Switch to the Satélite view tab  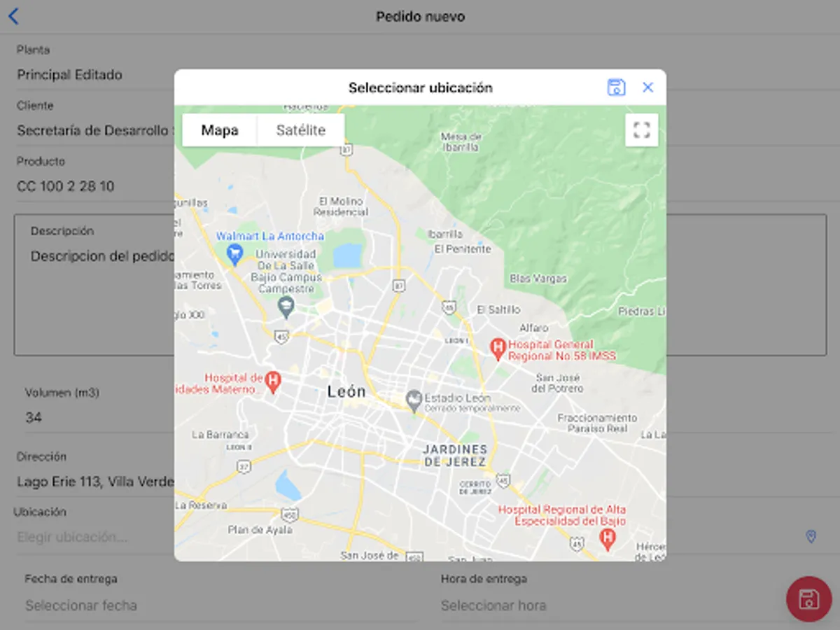(301, 130)
